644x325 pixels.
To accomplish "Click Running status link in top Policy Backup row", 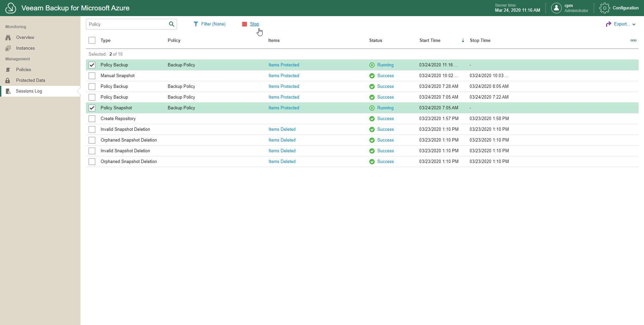I will (385, 65).
